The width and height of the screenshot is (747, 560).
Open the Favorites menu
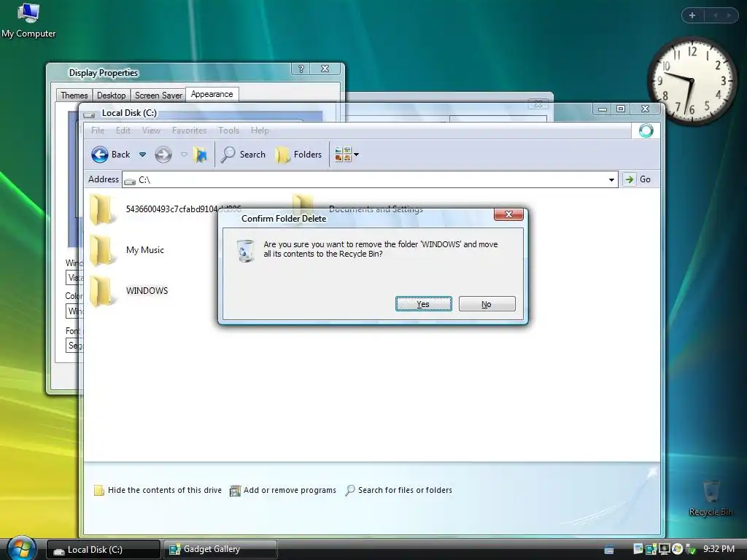189,130
